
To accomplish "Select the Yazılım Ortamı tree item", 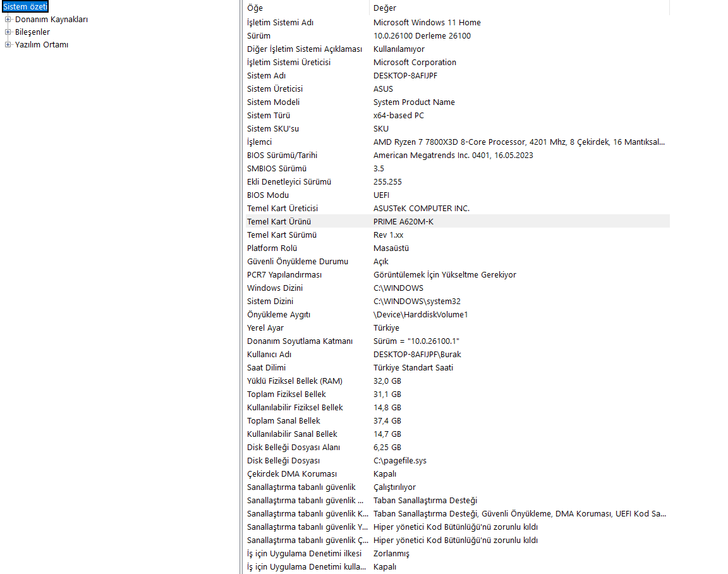I will click(x=41, y=45).
